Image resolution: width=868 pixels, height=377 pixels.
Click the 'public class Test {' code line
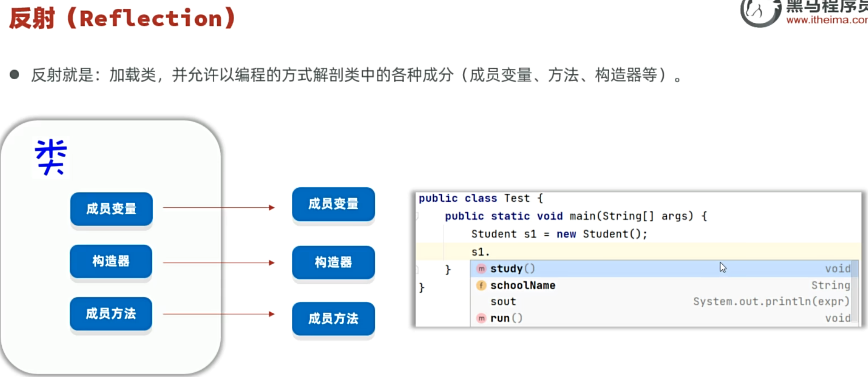[x=481, y=199]
